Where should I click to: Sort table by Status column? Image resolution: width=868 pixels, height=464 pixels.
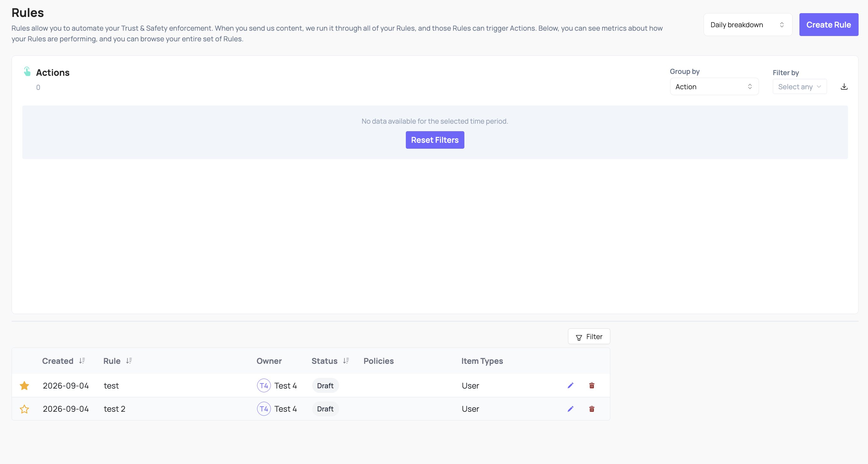(x=346, y=361)
